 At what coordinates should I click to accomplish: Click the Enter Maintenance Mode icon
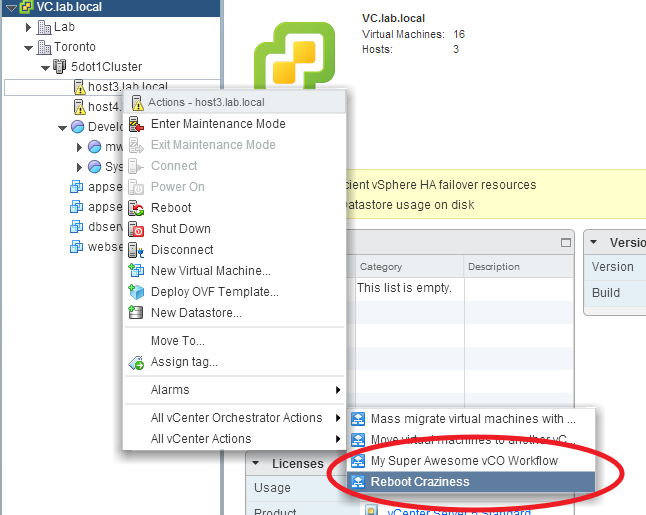click(x=136, y=124)
